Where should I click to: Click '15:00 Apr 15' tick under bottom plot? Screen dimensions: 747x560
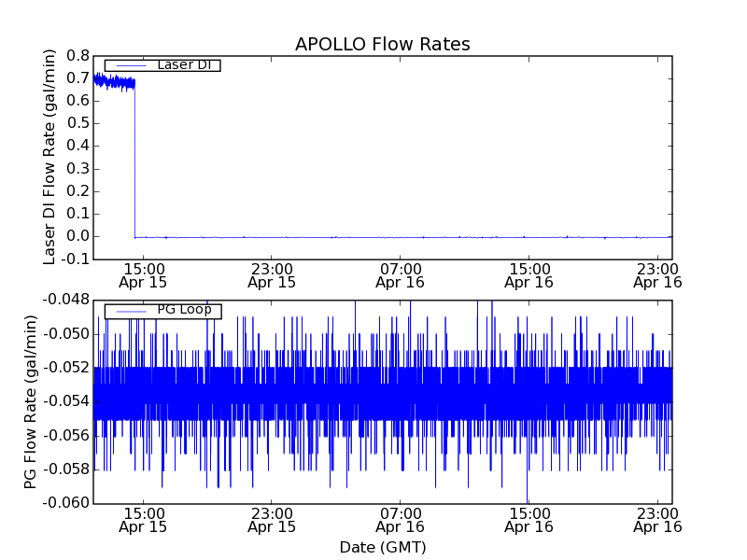coord(144,520)
